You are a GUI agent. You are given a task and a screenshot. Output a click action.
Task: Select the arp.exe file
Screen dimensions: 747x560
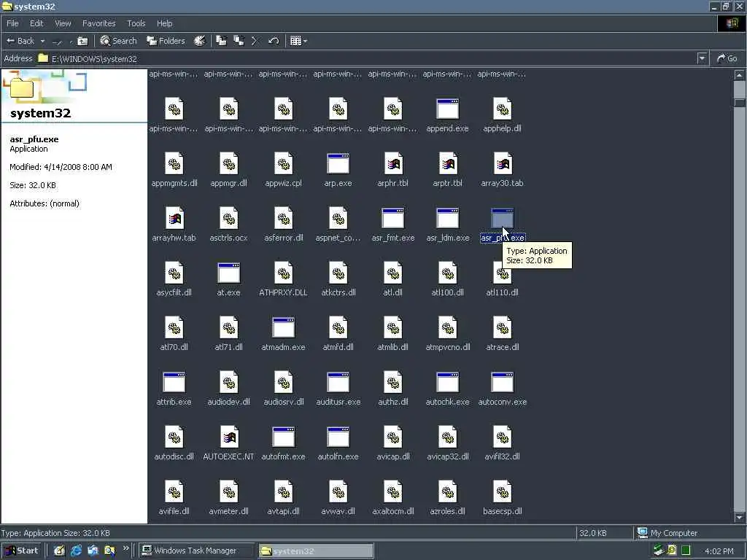[338, 170]
